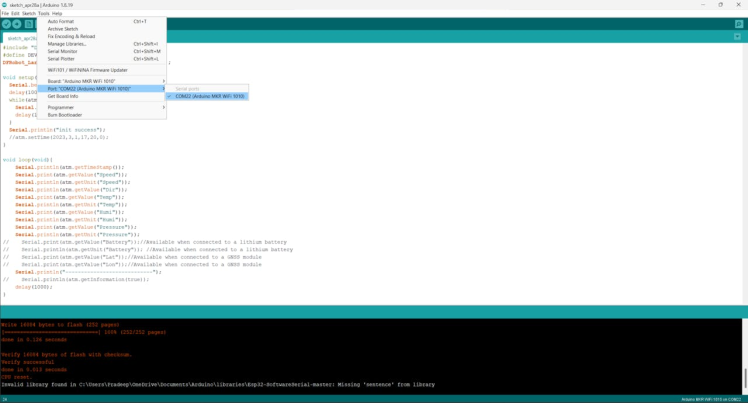Click 'Serial.println("init success");' code line
748x403 pixels.
pos(57,130)
